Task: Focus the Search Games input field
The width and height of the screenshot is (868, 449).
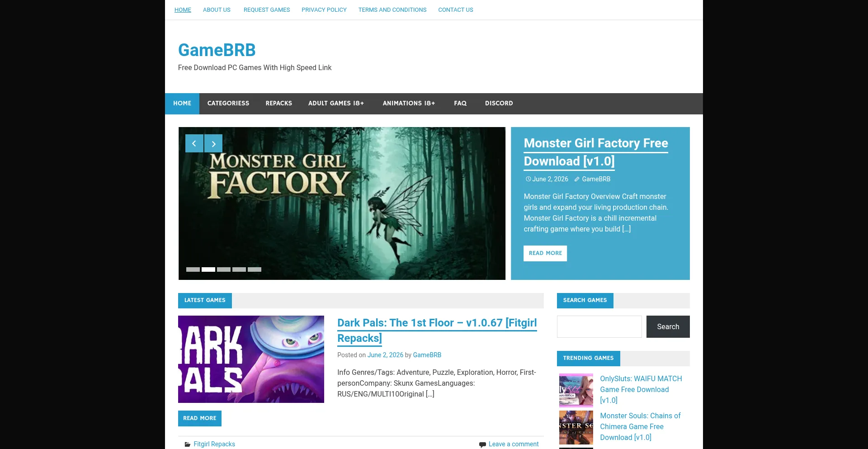Action: point(599,327)
